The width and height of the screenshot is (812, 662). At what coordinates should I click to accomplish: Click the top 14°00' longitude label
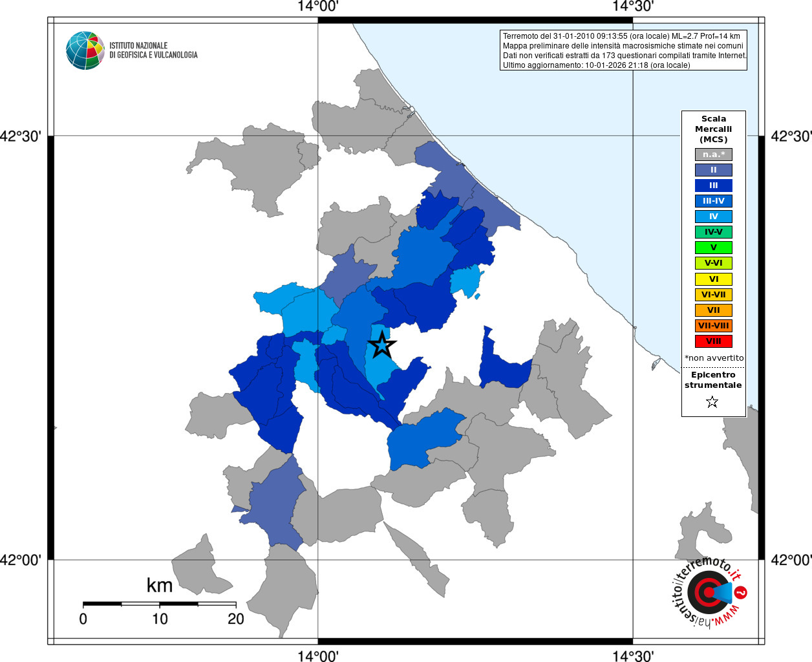point(318,7)
